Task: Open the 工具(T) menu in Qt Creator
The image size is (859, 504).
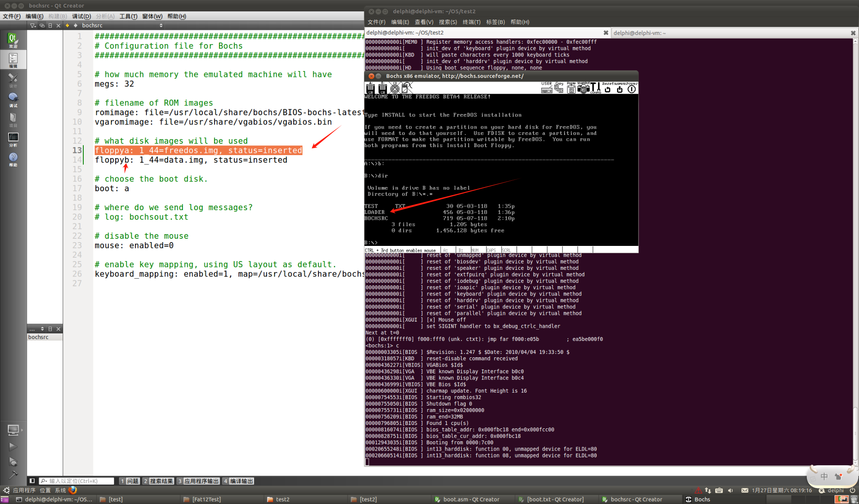Action: point(128,16)
